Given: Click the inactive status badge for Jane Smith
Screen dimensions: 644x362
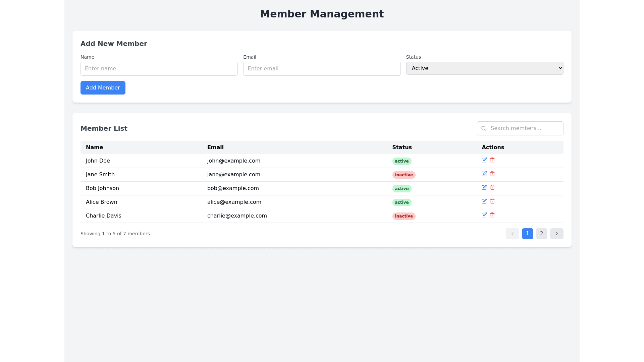Looking at the screenshot, I should pos(404,175).
